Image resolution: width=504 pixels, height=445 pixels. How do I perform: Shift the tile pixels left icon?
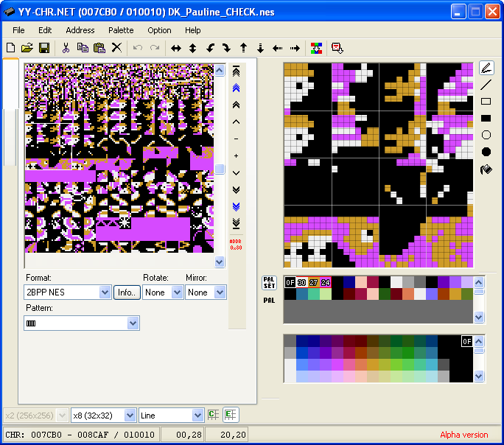click(x=277, y=49)
